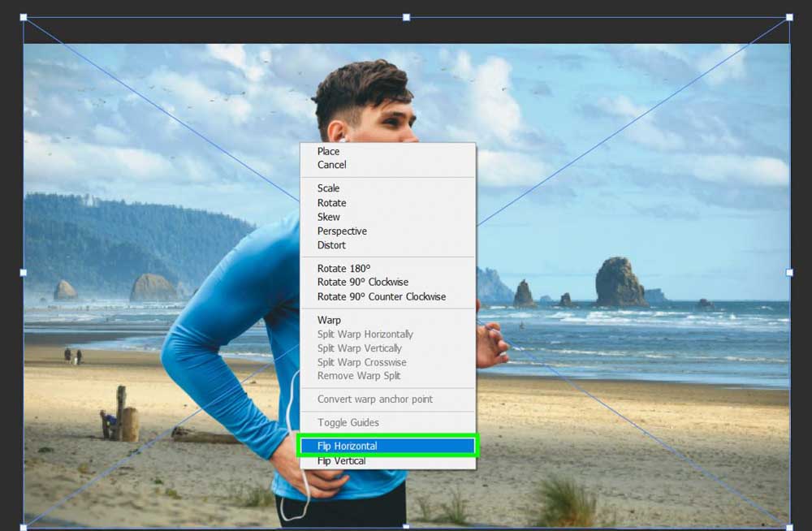Screen dimensions: 812x531
Task: Choose Rotate 90° Clockwise
Action: tap(387, 283)
